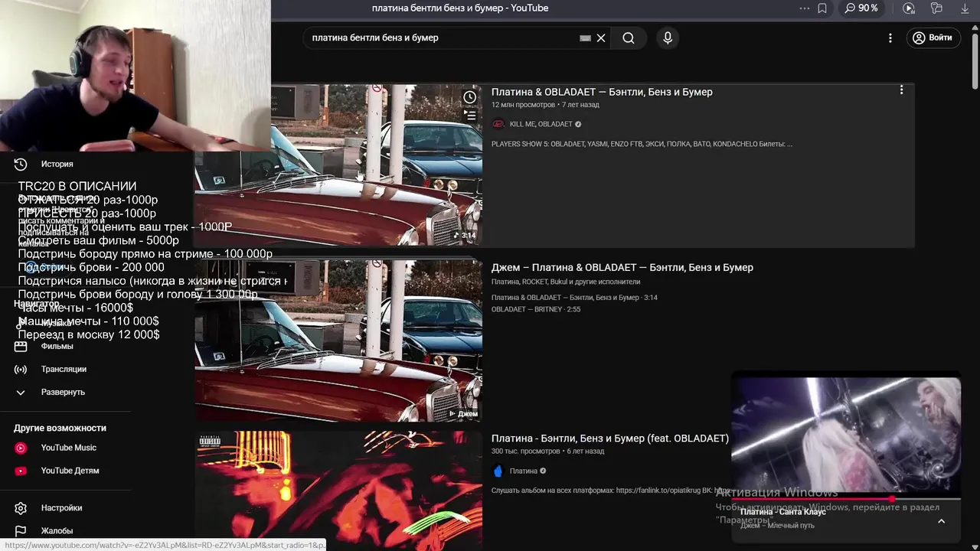Click the Другие возможности sidebar heading
This screenshot has width=980, height=551.
pos(60,428)
